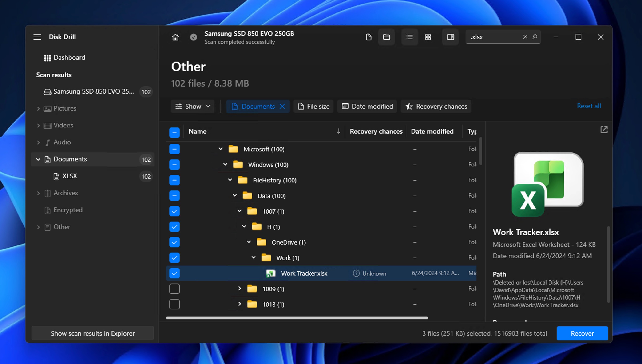Collapse the Documents category in sidebar
The height and width of the screenshot is (364, 642).
[38, 159]
